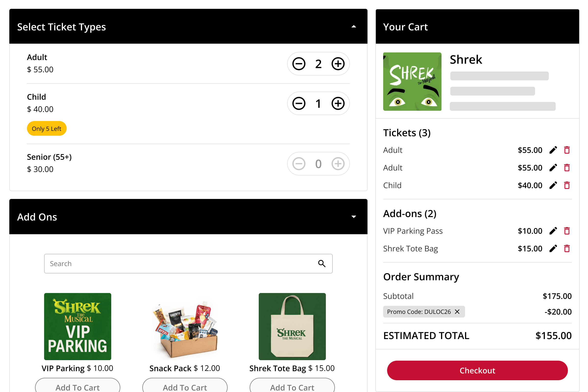
Task: Click the ESTIMATED TOTAL $155.00 amount
Action: click(553, 336)
